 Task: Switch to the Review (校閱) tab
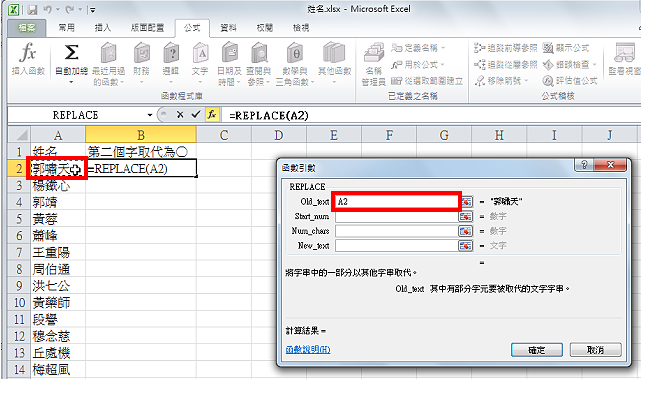[264, 28]
